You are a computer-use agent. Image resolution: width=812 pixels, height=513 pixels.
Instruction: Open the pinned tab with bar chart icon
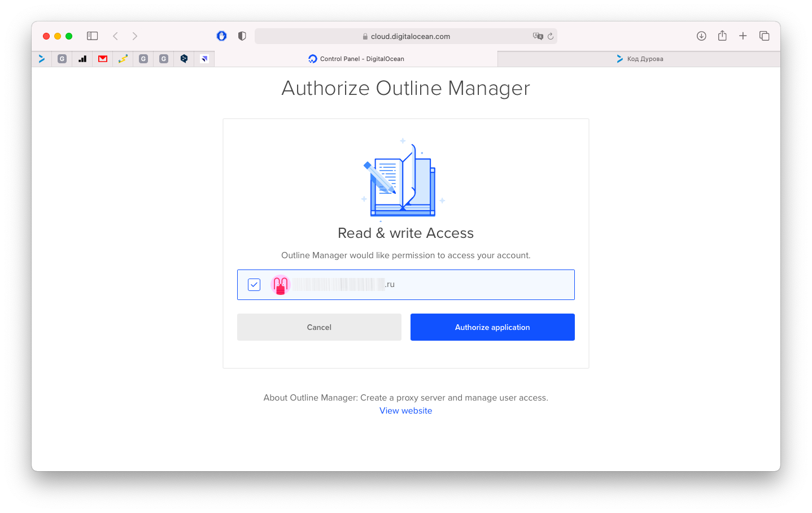pos(82,59)
